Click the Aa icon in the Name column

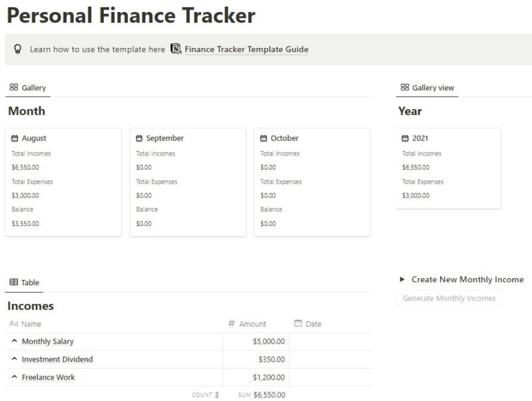13,324
